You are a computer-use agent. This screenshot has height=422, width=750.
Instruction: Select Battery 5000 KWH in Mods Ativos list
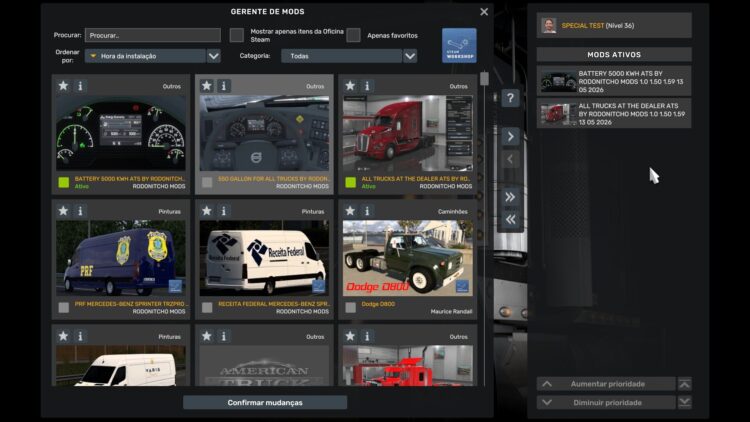[614, 81]
